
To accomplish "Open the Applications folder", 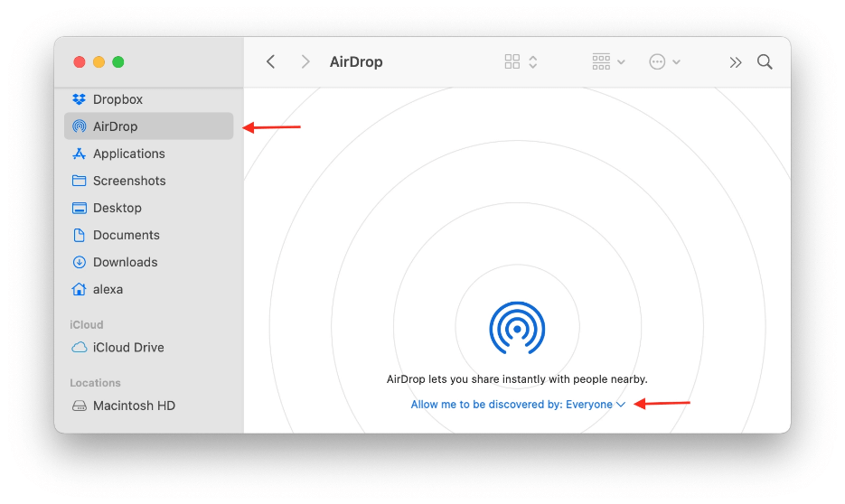I will [128, 154].
